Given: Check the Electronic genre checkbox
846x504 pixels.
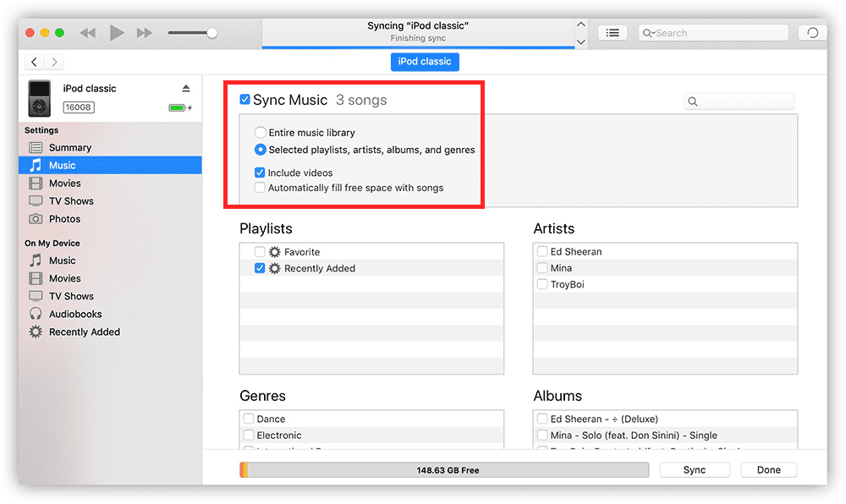Looking at the screenshot, I should (249, 435).
